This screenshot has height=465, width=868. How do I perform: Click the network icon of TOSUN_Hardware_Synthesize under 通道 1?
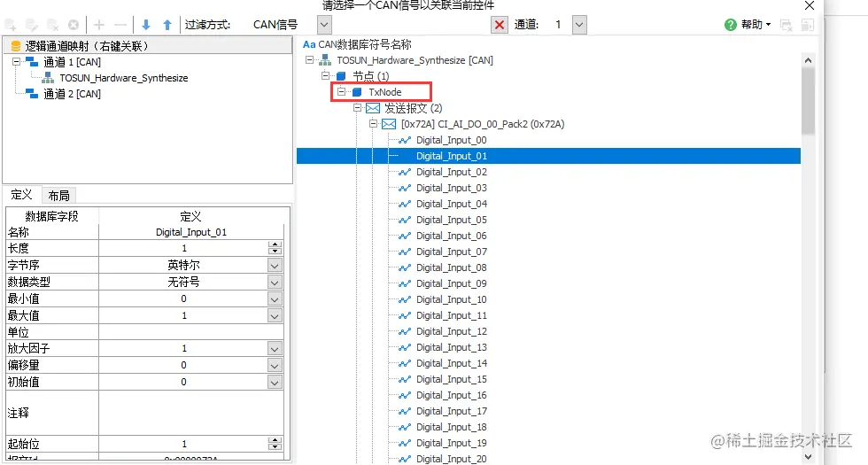48,78
